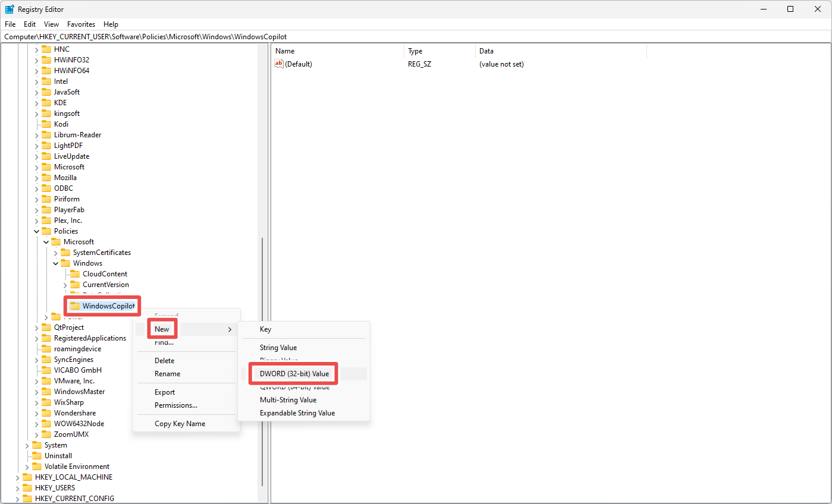Click the VICABO GmbH folder icon

[x=46, y=370]
